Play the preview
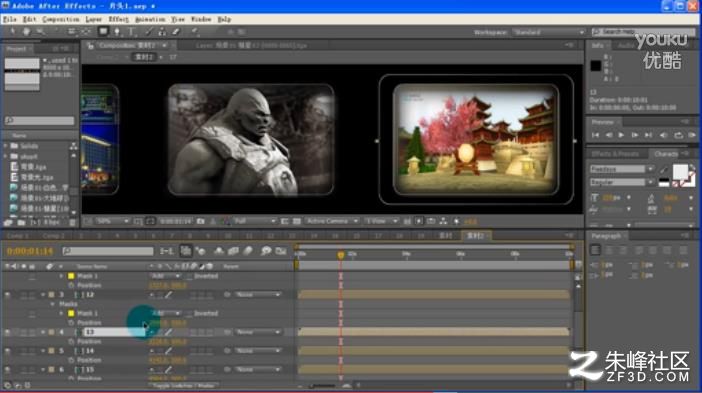This screenshot has height=393, width=702. [x=621, y=135]
